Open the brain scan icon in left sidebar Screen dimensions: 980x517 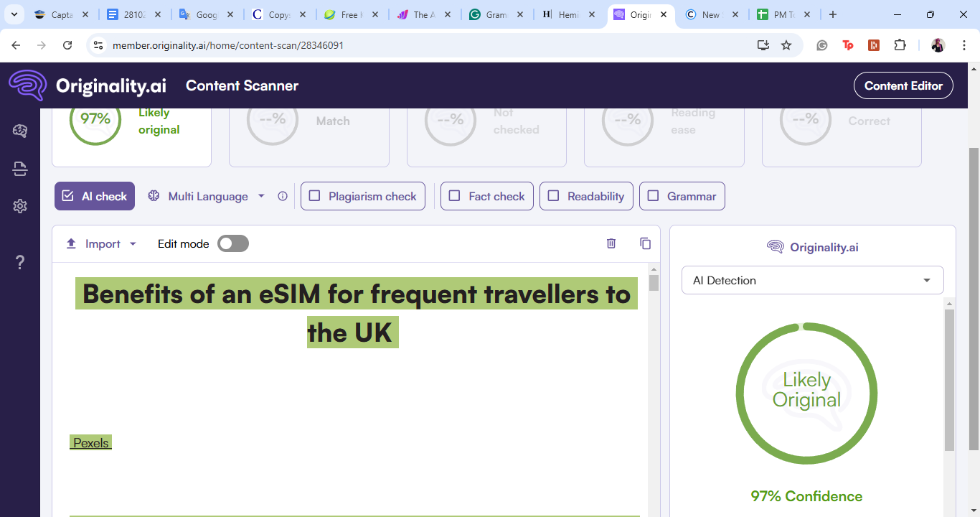(x=20, y=131)
